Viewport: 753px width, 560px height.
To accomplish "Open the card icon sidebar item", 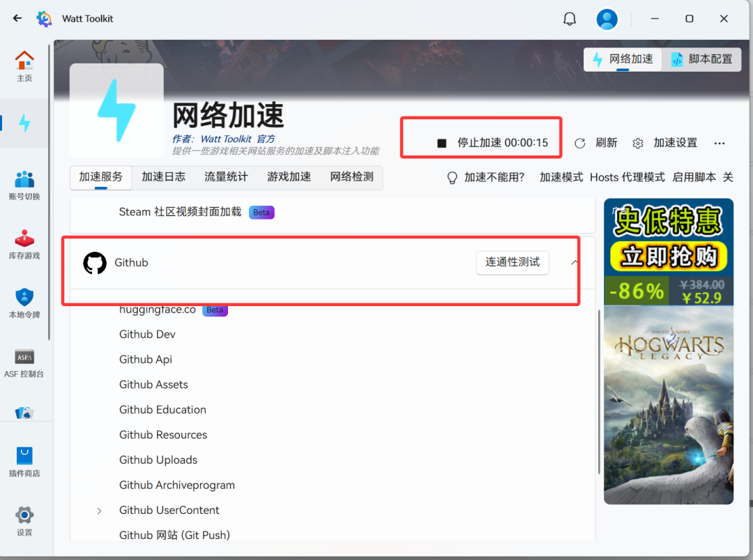I will click(24, 413).
